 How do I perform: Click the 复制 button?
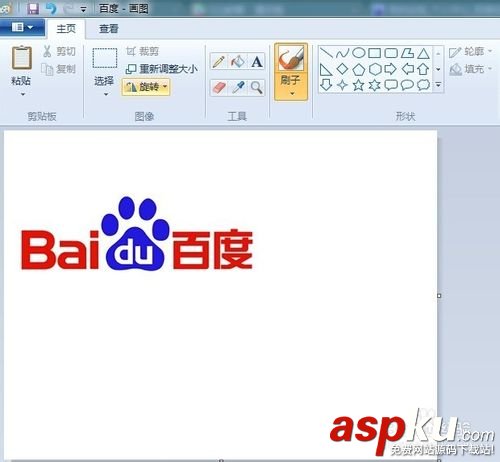[x=59, y=69]
